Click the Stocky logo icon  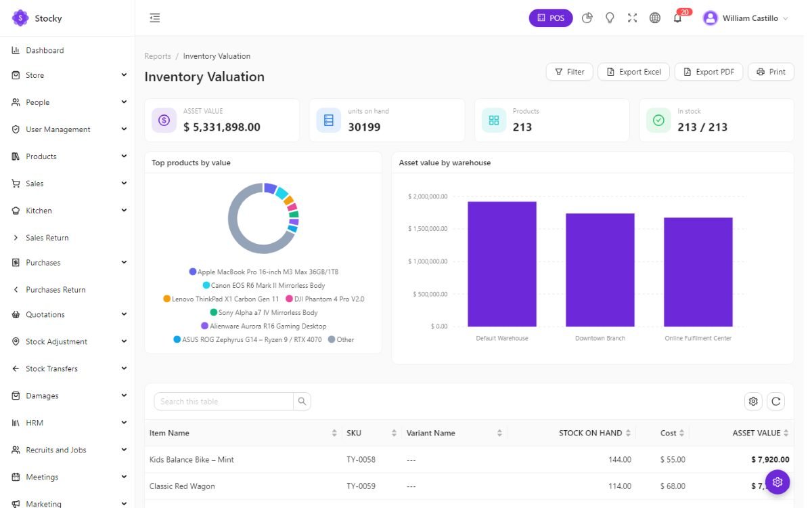pos(20,18)
